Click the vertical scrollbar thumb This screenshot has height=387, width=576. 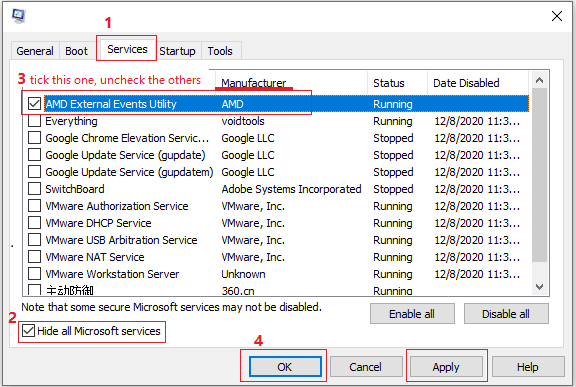pyautogui.click(x=539, y=175)
